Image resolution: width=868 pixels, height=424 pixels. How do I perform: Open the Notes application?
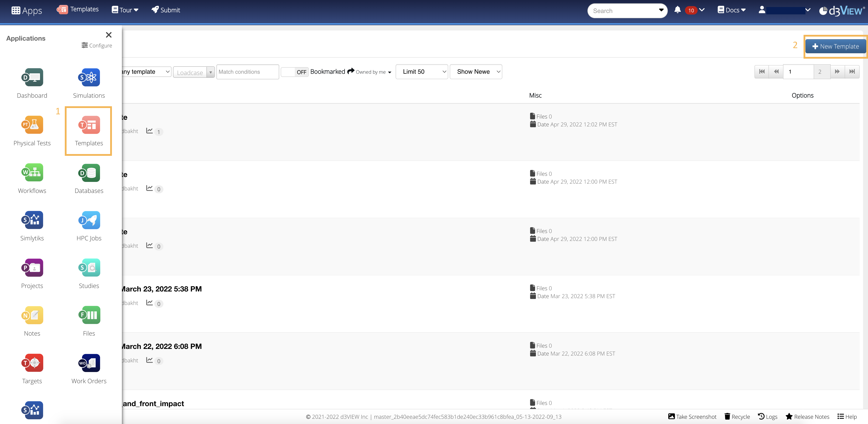[32, 321]
